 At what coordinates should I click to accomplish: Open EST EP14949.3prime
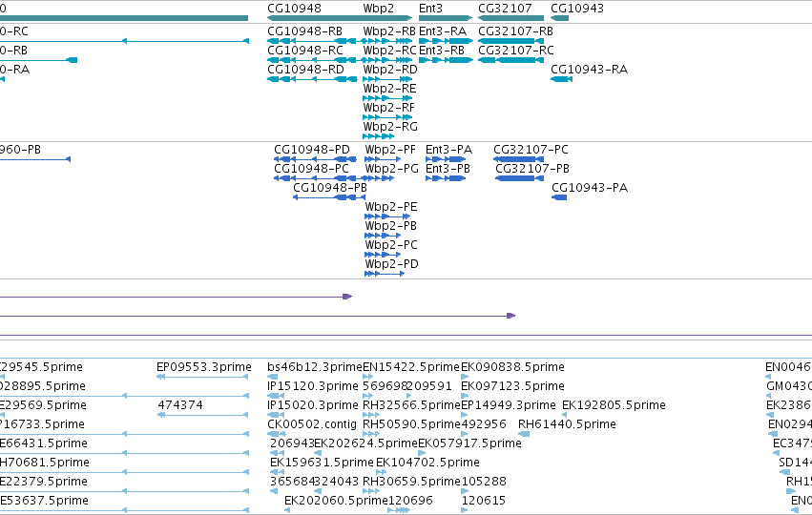click(509, 405)
